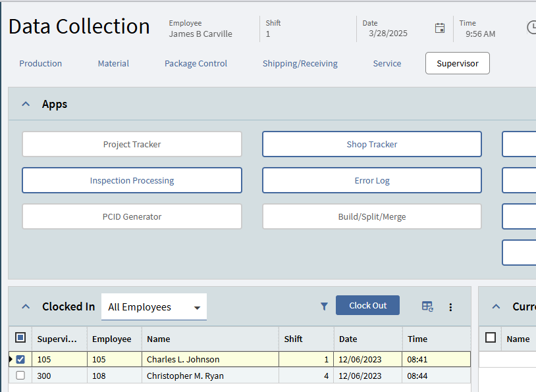Click the 08:44 time cell
This screenshot has width=536, height=392.
437,376
